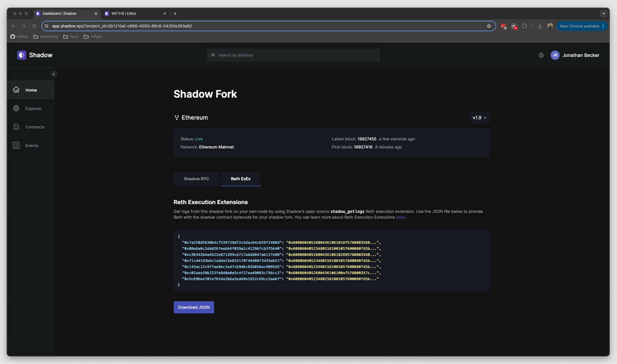Click the Shadow logo icon
Image resolution: width=617 pixels, height=364 pixels.
click(22, 55)
